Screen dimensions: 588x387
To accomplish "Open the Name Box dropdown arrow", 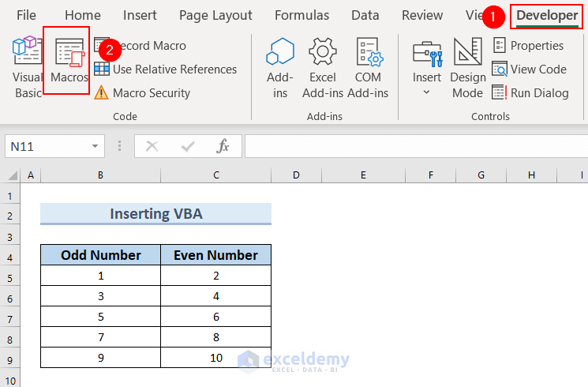I will (95, 146).
